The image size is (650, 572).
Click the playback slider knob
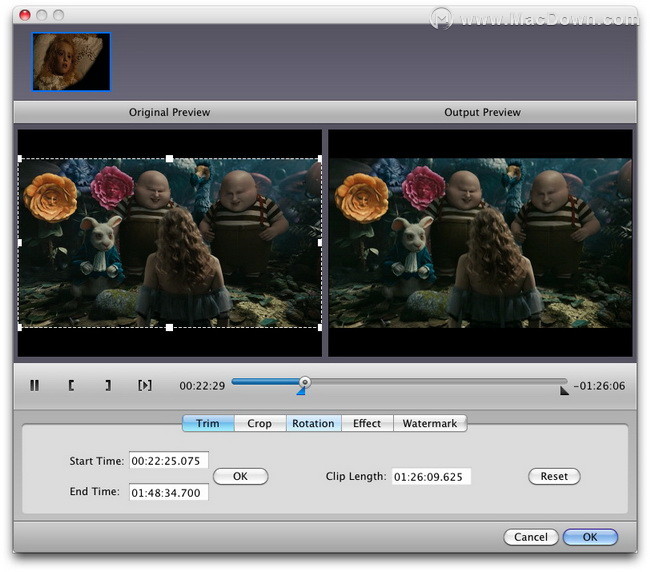click(x=305, y=382)
